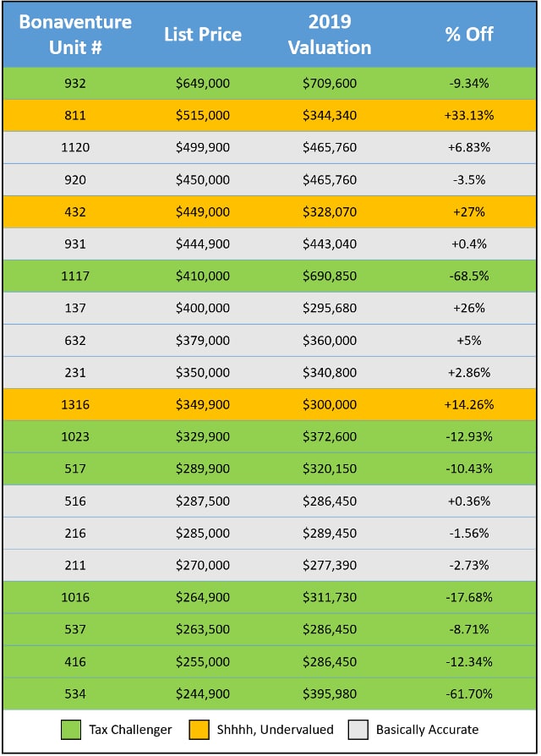The height and width of the screenshot is (756, 541).
Task: Click the green Tax Challenger legend swatch
Action: click(x=71, y=729)
